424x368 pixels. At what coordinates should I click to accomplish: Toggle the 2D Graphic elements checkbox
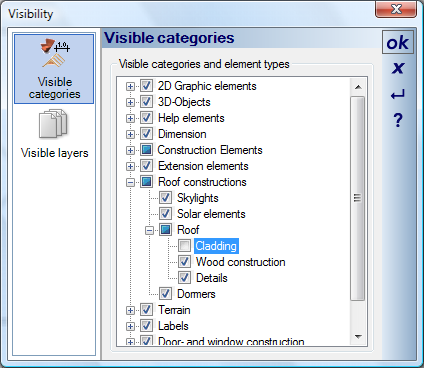tap(146, 86)
